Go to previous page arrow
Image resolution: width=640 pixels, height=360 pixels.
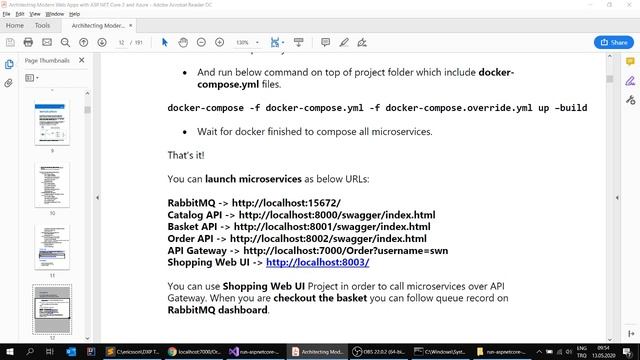tap(84, 42)
